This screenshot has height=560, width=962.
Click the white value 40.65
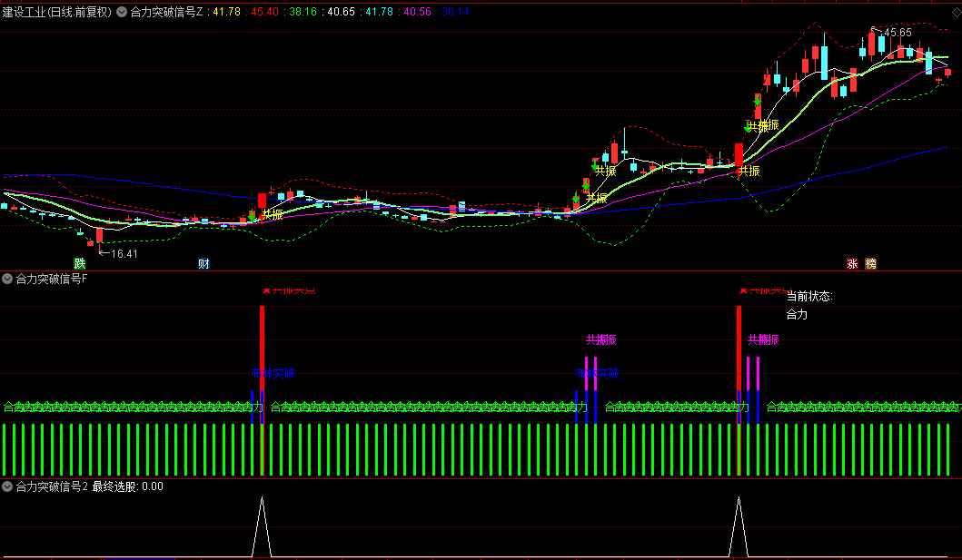point(342,12)
